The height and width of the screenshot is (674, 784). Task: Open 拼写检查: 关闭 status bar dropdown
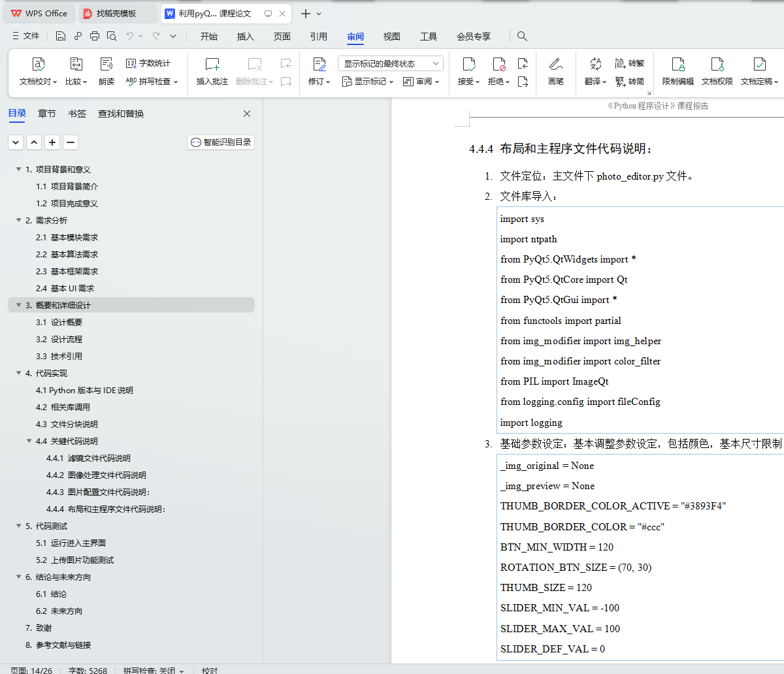(154, 669)
